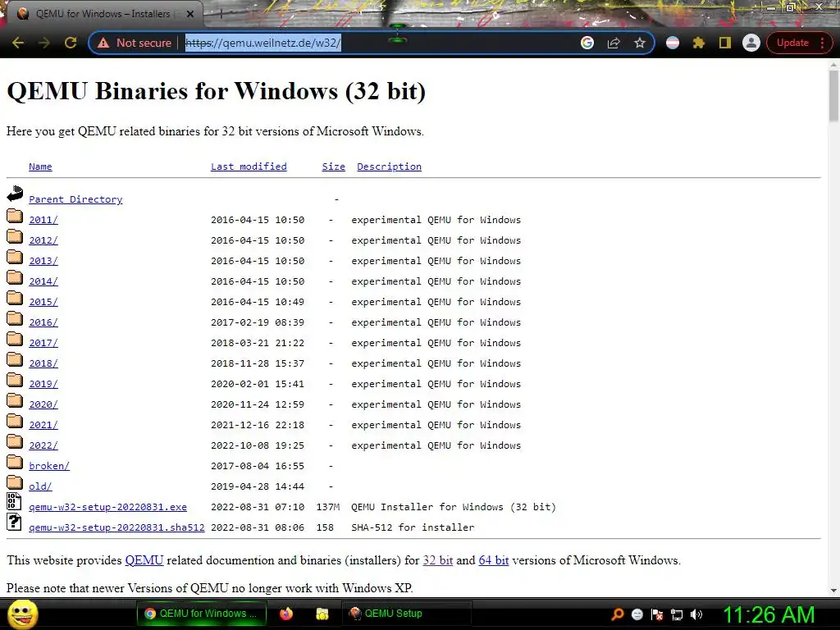Open Firefox from the taskbar

click(x=286, y=614)
